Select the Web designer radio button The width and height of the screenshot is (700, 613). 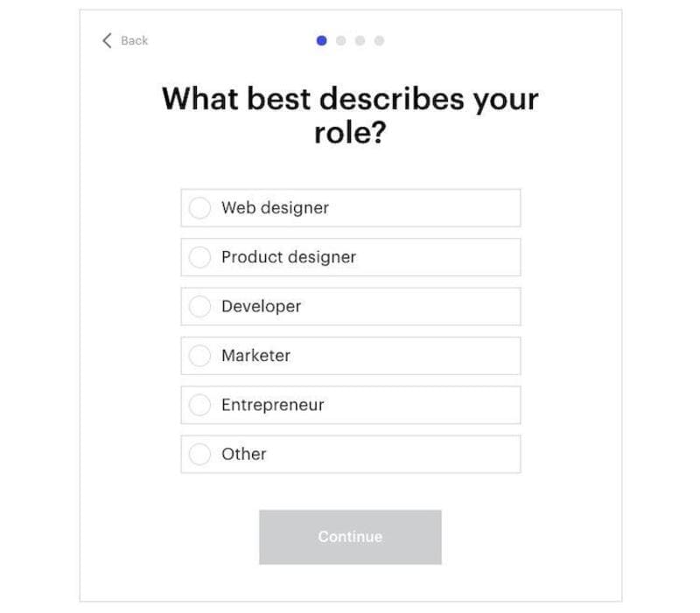199,208
